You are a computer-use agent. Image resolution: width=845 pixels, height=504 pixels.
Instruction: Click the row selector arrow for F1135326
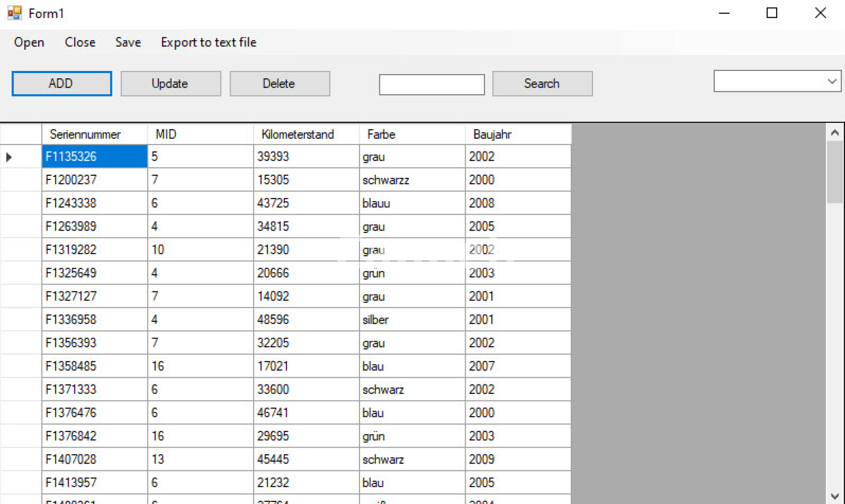click(x=9, y=157)
